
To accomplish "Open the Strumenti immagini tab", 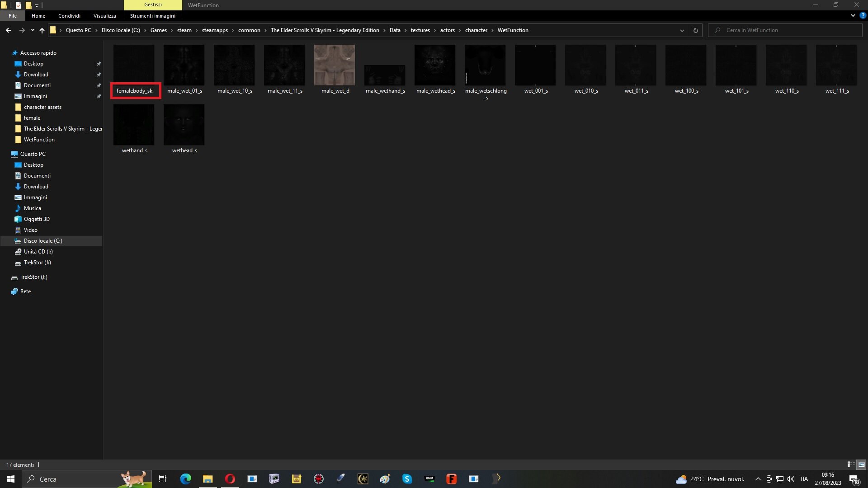I will tap(152, 15).
